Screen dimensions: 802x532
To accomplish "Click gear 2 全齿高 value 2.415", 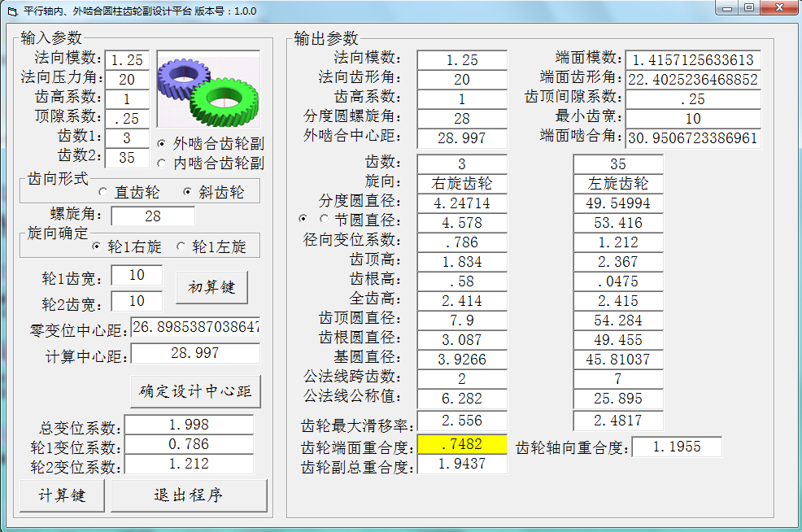I will point(618,301).
